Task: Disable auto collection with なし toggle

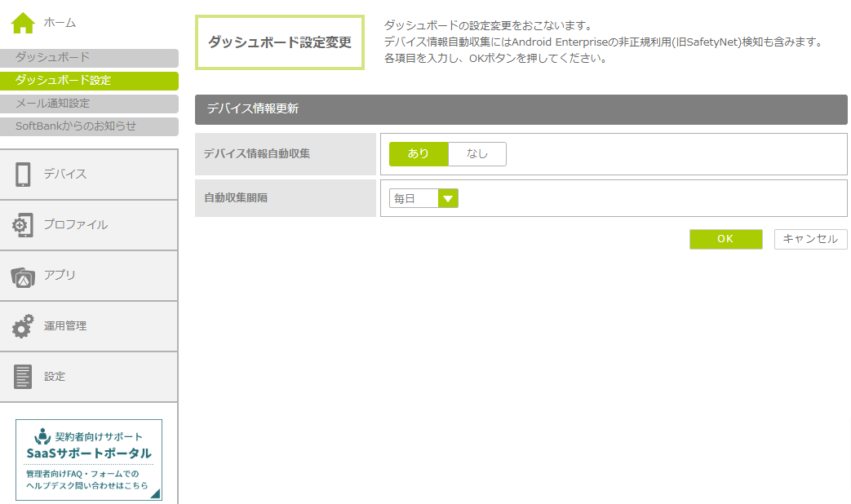Action: click(x=477, y=154)
